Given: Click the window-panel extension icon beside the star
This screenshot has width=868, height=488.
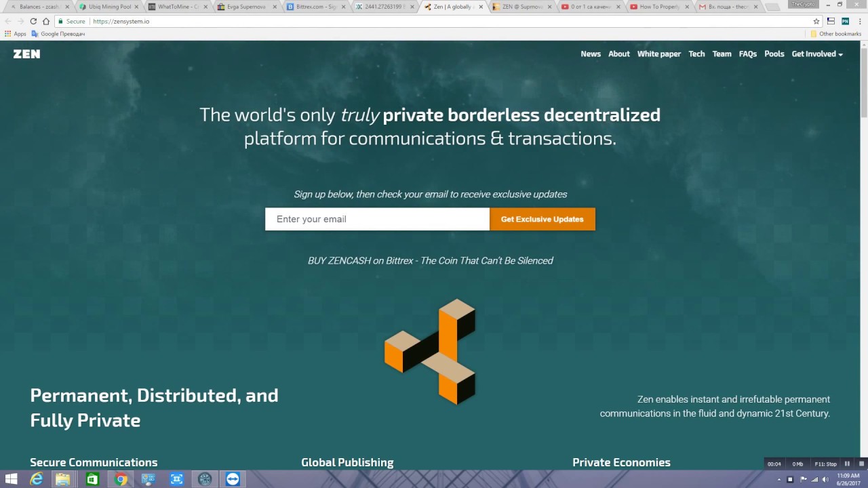Looking at the screenshot, I should pyautogui.click(x=831, y=21).
